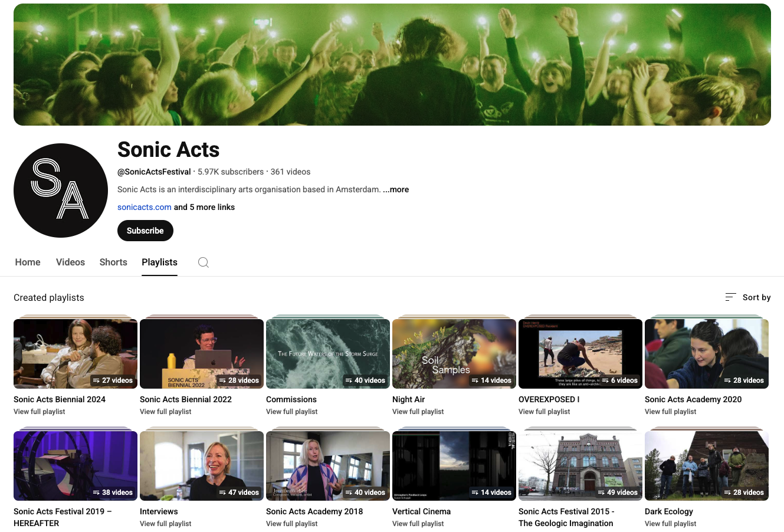Open the Sort by dropdown
The width and height of the screenshot is (784, 532).
click(x=748, y=297)
